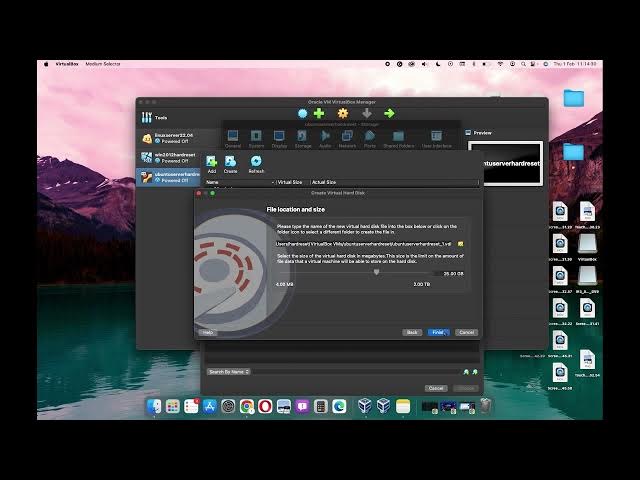640x480 pixels.
Task: Click the Opera icon in the Dock
Action: (x=265, y=406)
